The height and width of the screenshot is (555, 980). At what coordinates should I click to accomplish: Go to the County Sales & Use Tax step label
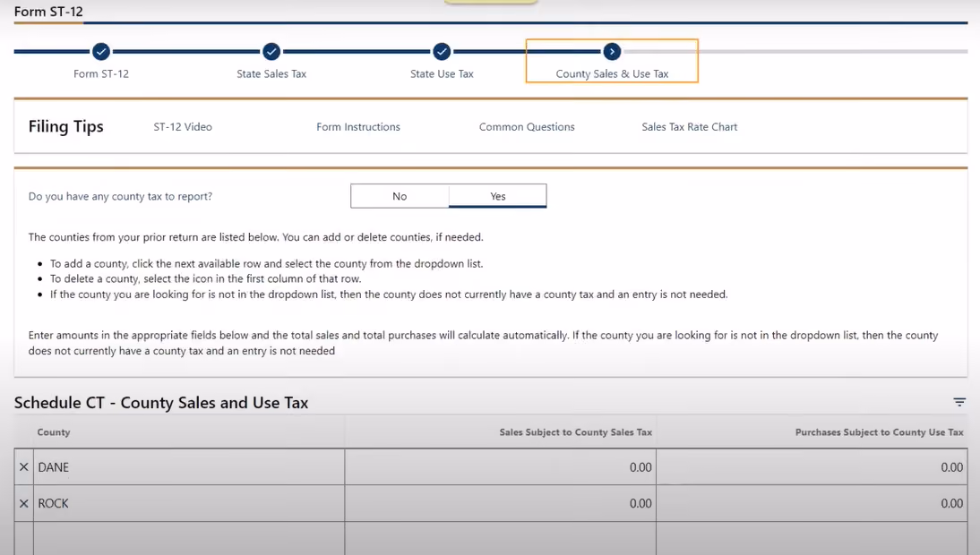pos(612,73)
